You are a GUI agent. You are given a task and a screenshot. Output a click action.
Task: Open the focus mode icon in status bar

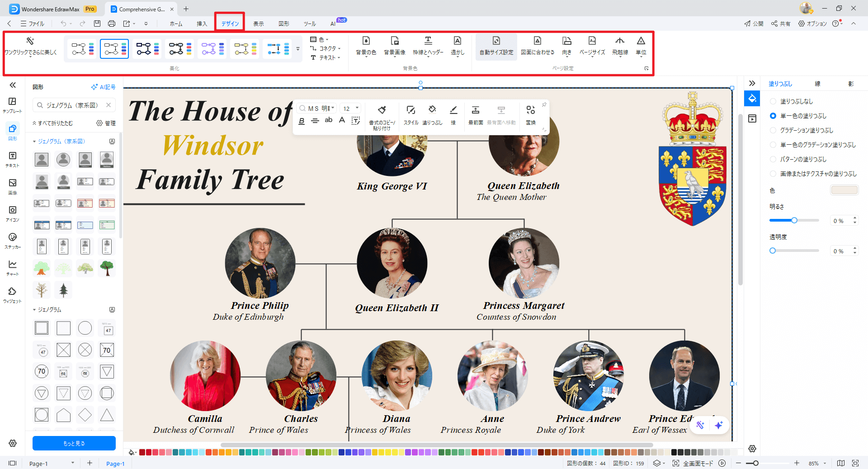[x=676, y=463]
